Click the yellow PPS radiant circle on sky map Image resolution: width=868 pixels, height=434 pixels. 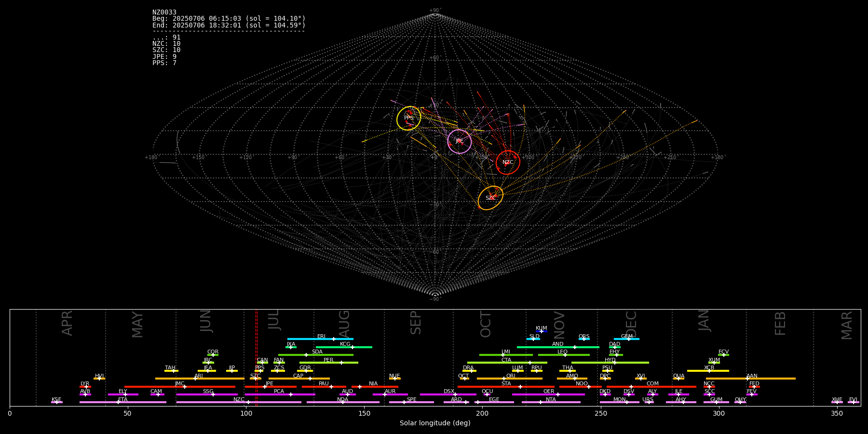point(408,118)
